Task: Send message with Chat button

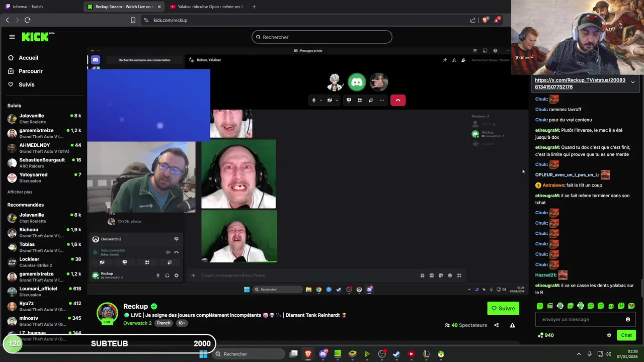Action: click(x=626, y=335)
